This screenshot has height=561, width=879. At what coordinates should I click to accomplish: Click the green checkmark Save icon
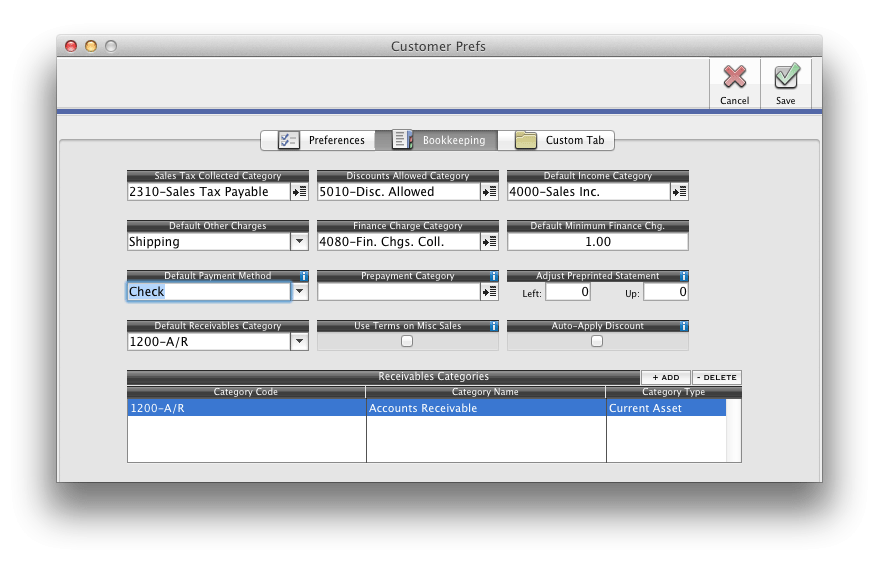coord(786,77)
